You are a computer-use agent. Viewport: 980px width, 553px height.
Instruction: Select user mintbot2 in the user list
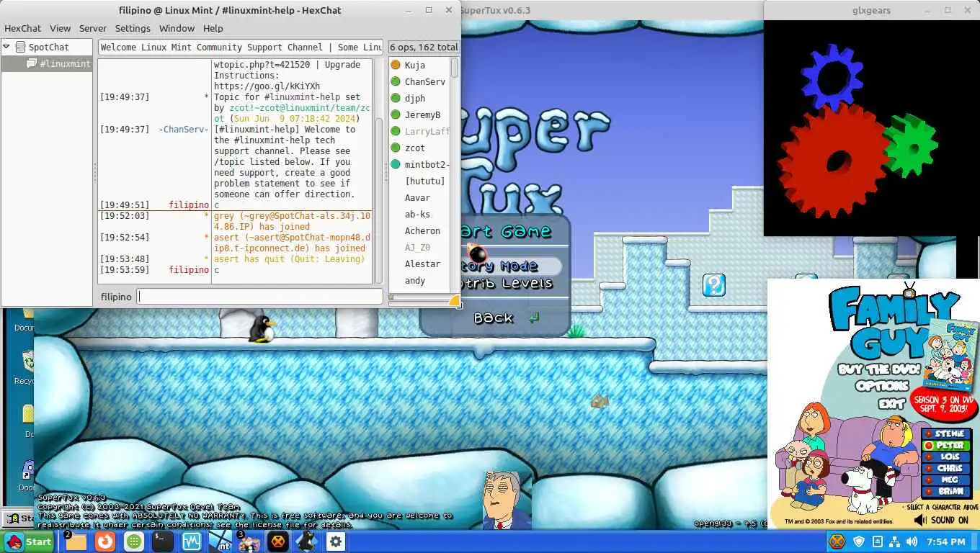[419, 164]
